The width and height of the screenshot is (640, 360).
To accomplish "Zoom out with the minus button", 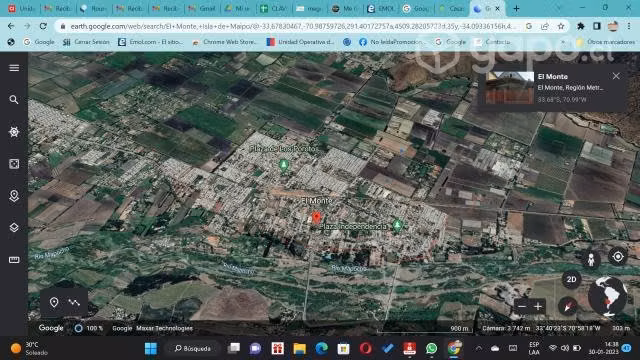I will 522,307.
